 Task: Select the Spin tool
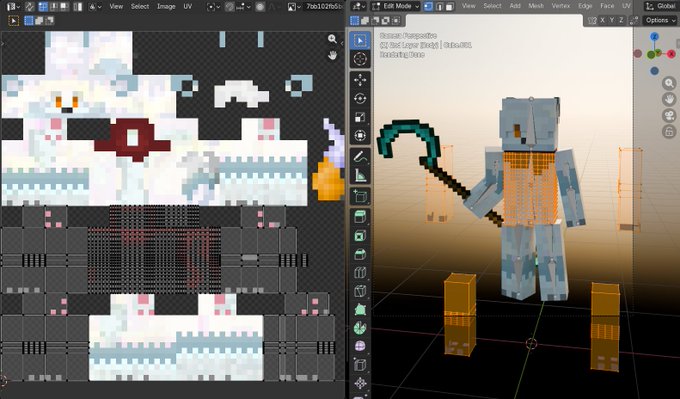[360, 328]
